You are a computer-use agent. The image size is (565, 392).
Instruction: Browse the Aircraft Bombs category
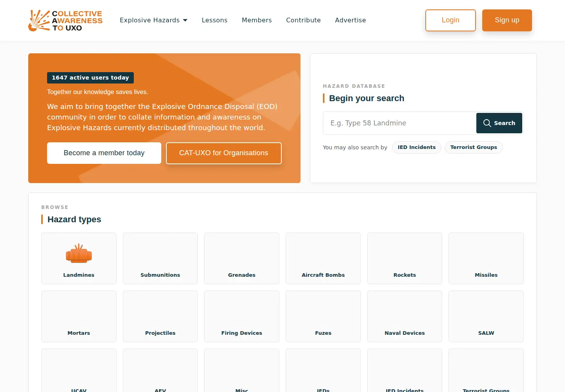(323, 258)
